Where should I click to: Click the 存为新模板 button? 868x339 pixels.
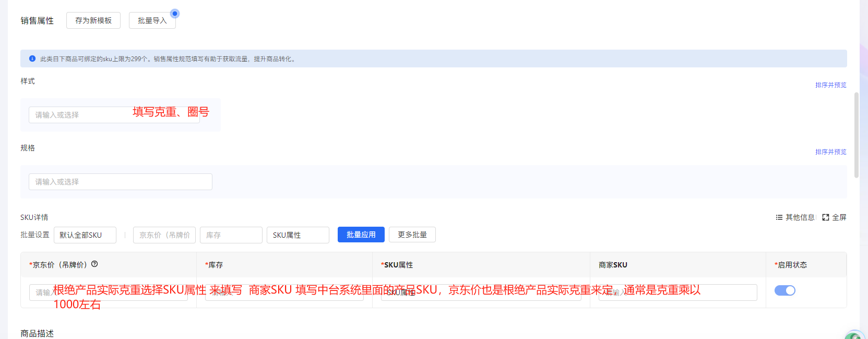93,20
